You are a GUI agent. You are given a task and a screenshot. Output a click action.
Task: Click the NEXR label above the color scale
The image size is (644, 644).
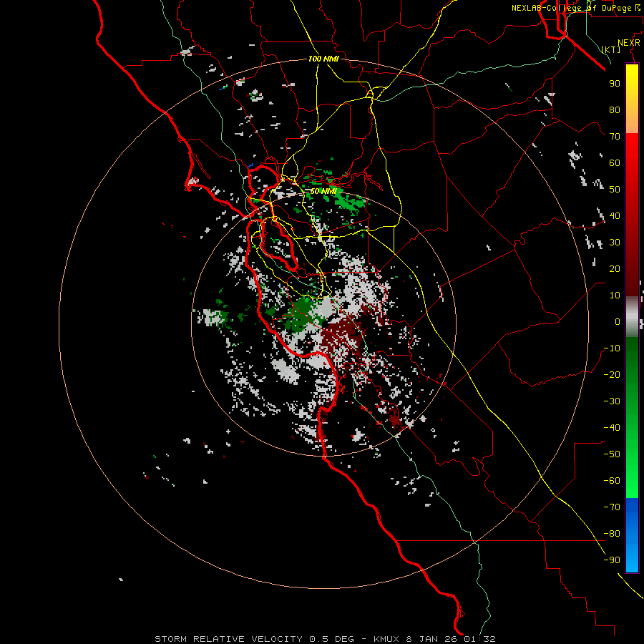(628, 43)
